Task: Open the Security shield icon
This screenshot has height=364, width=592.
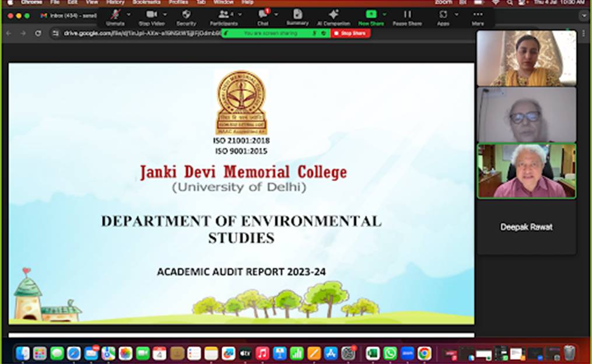Action: (186, 15)
